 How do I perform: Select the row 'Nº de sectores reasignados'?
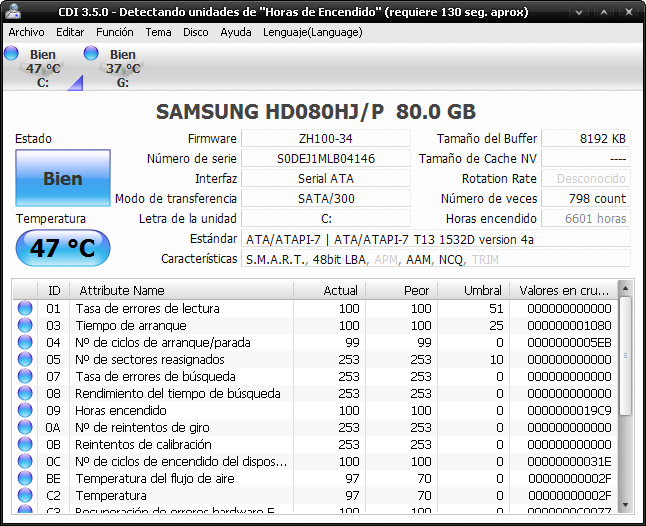click(x=315, y=360)
